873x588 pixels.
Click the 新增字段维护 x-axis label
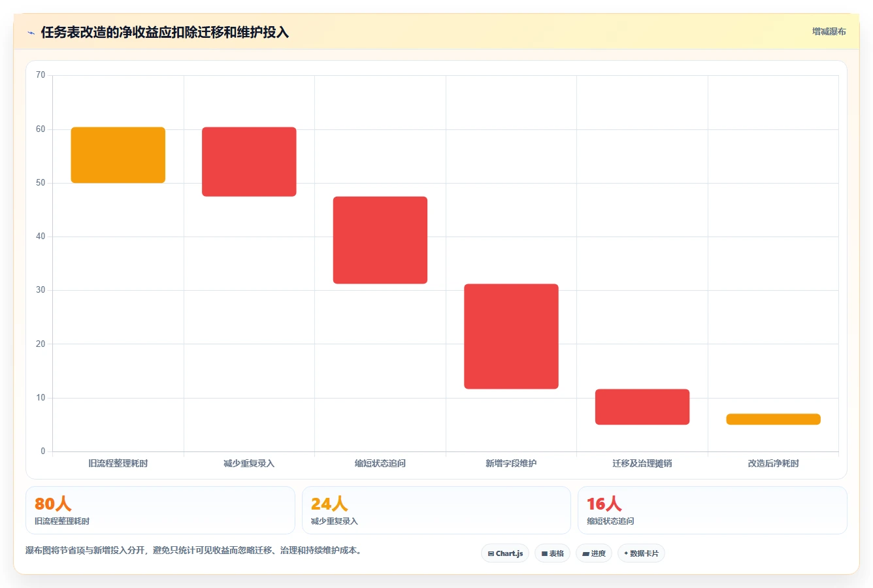[x=511, y=463]
